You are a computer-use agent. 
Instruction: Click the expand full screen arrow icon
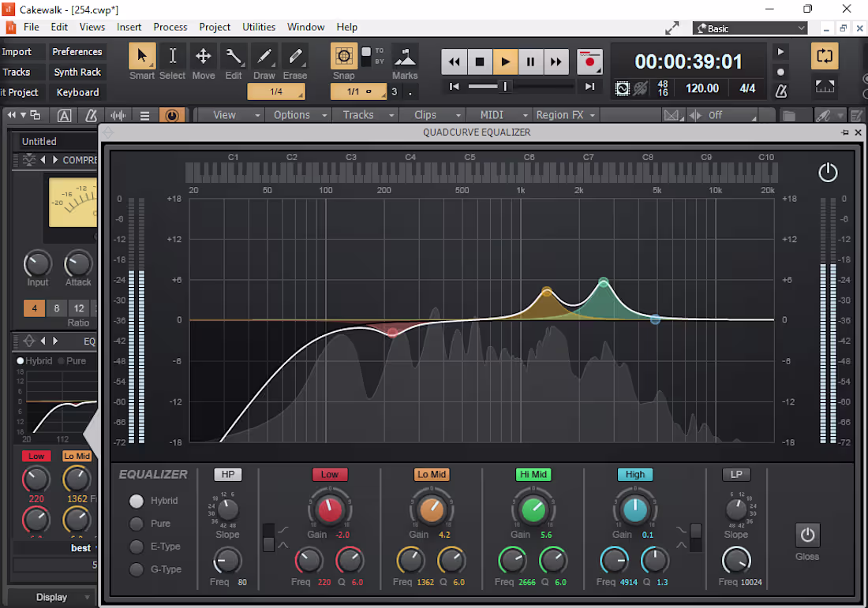pos(672,28)
